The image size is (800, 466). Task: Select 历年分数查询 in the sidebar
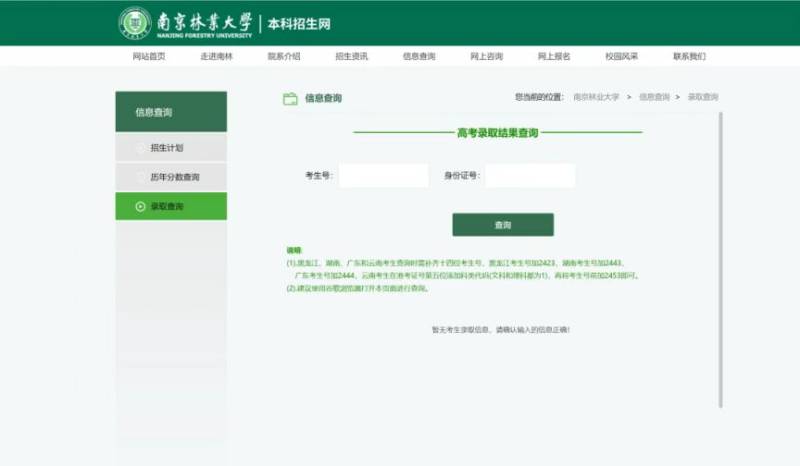pyautogui.click(x=175, y=177)
